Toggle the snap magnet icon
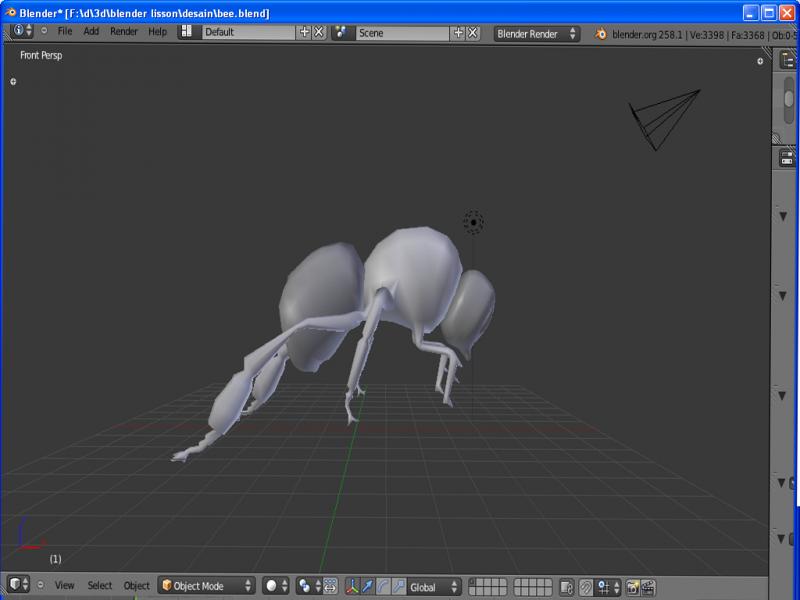 (586, 587)
